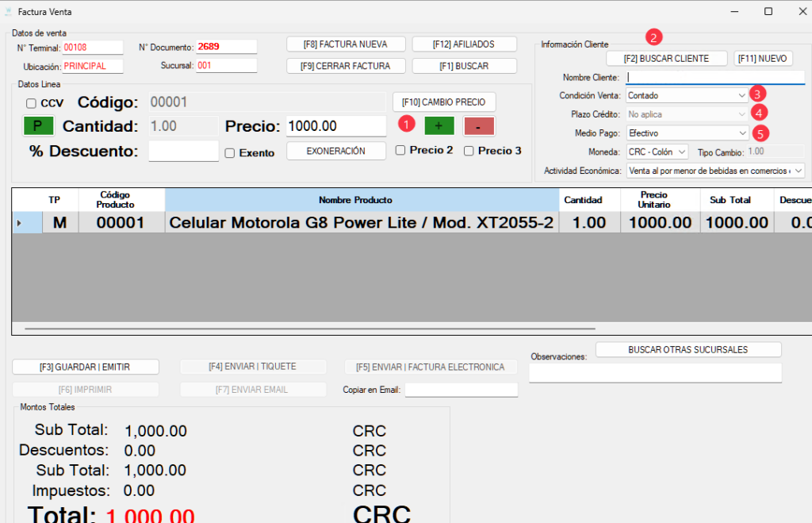Enable the Precio 3 checkbox
The height and width of the screenshot is (523, 812).
click(x=469, y=150)
